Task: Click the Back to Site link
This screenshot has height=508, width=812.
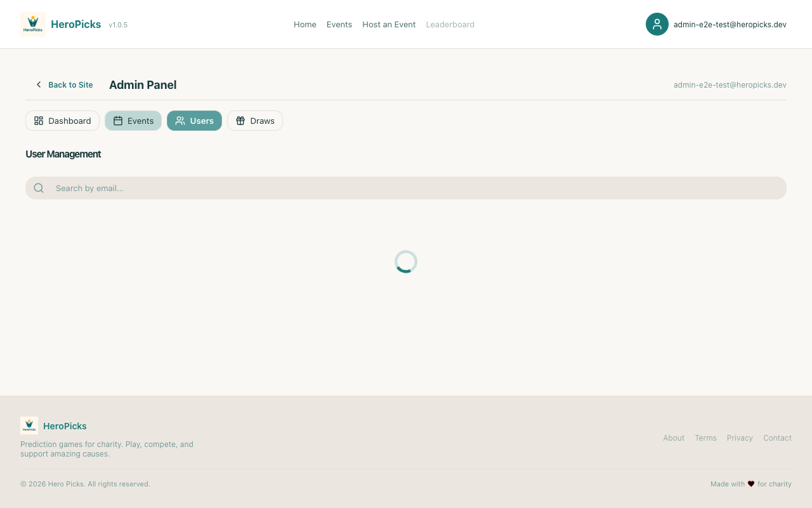Action: [70, 84]
